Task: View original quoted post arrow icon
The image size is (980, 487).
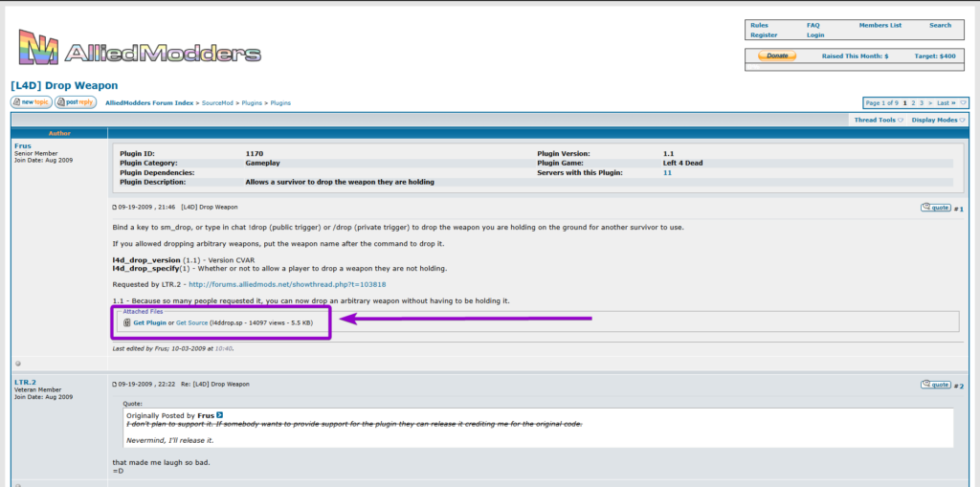Action: (x=219, y=415)
